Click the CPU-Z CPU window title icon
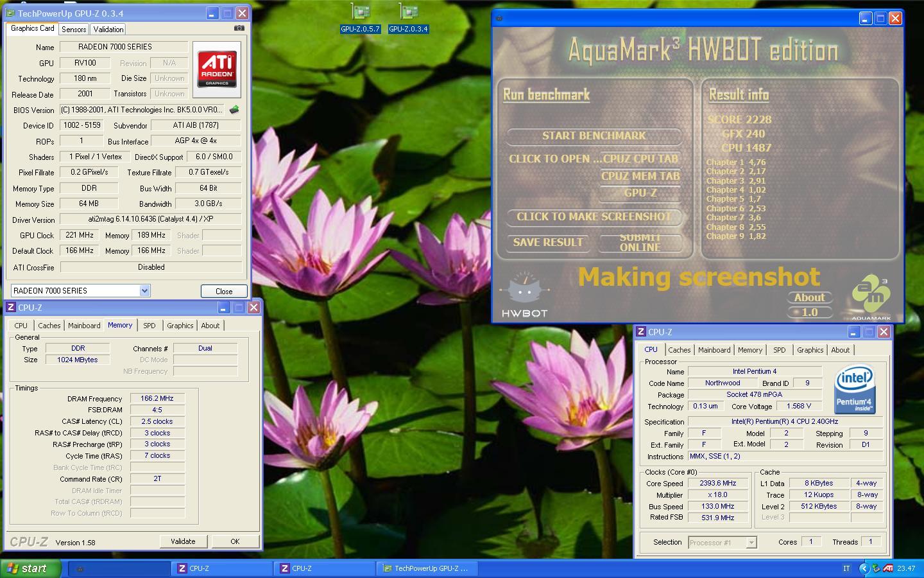The width and height of the screenshot is (924, 578). coord(641,332)
